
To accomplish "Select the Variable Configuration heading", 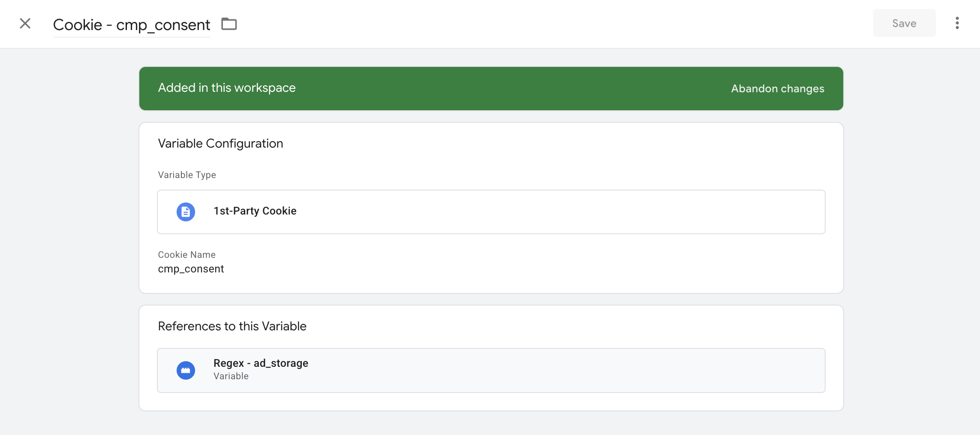I will (220, 143).
